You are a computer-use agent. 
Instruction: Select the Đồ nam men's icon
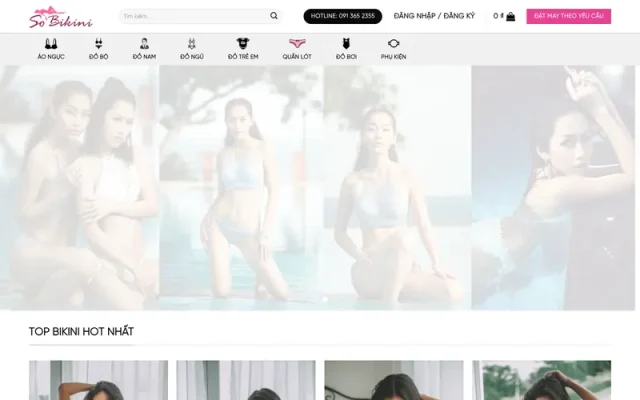[144, 43]
